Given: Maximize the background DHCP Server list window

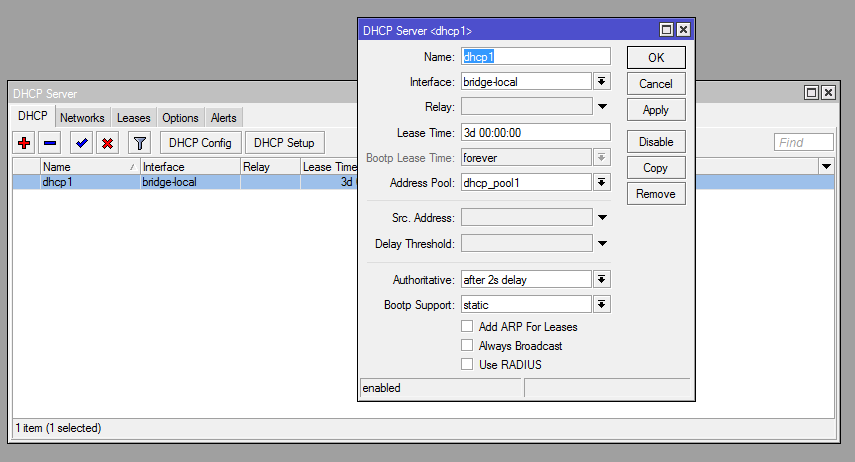Looking at the screenshot, I should pyautogui.click(x=811, y=92).
